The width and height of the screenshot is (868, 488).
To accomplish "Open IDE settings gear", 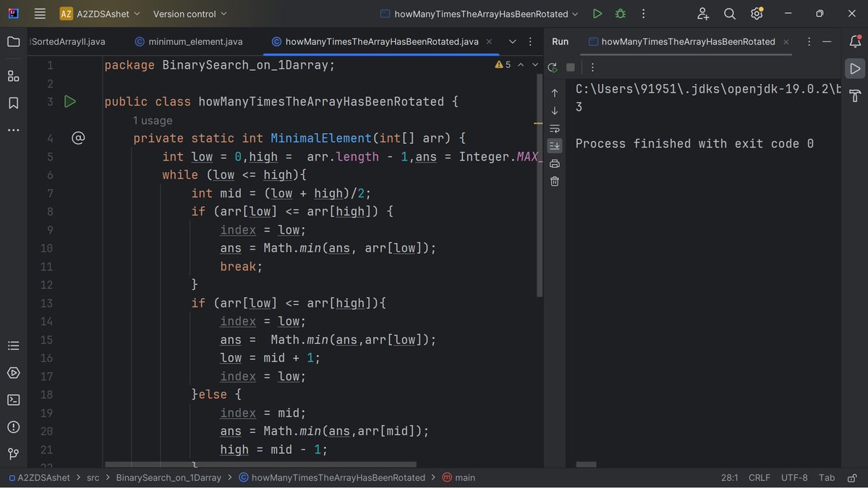I will (x=757, y=14).
